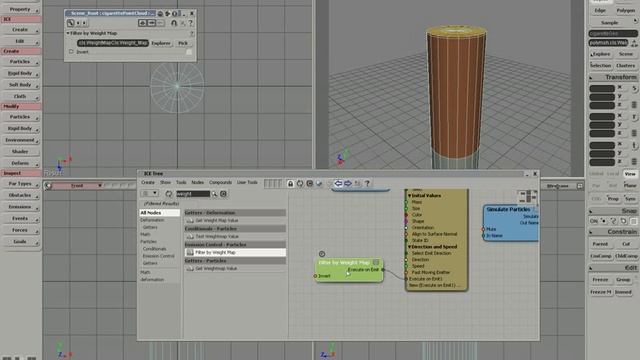Open the Compounds menu in ICE Tree
Image resolution: width=640 pixels, height=360 pixels.
[x=220, y=182]
